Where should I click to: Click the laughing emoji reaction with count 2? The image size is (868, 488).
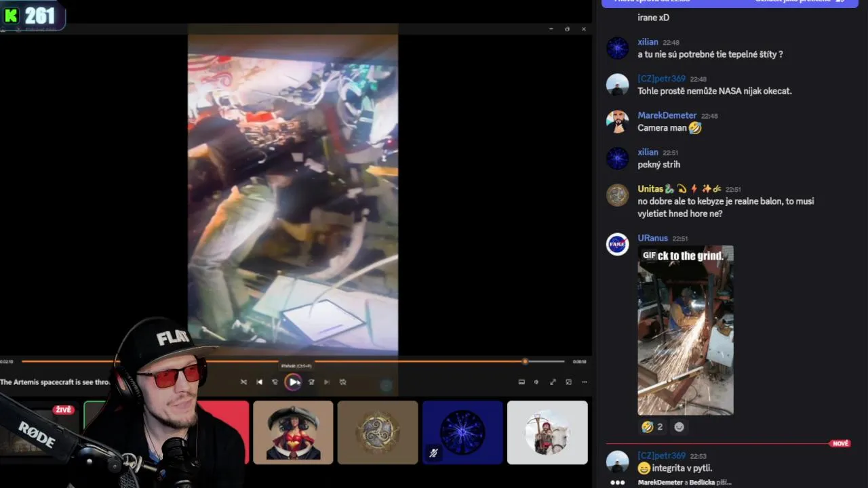click(652, 427)
